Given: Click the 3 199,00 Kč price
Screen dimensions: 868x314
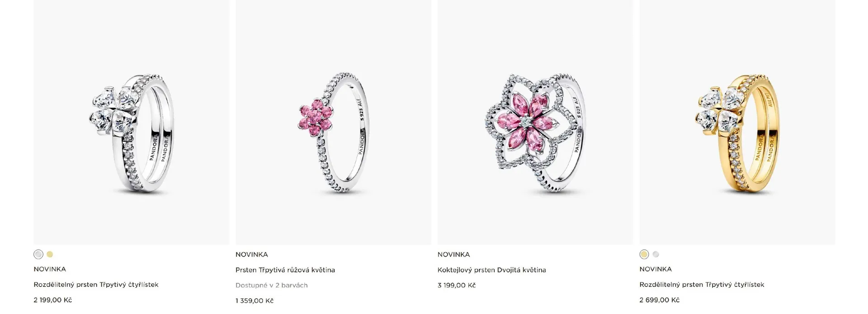Looking at the screenshot, I should tap(457, 285).
